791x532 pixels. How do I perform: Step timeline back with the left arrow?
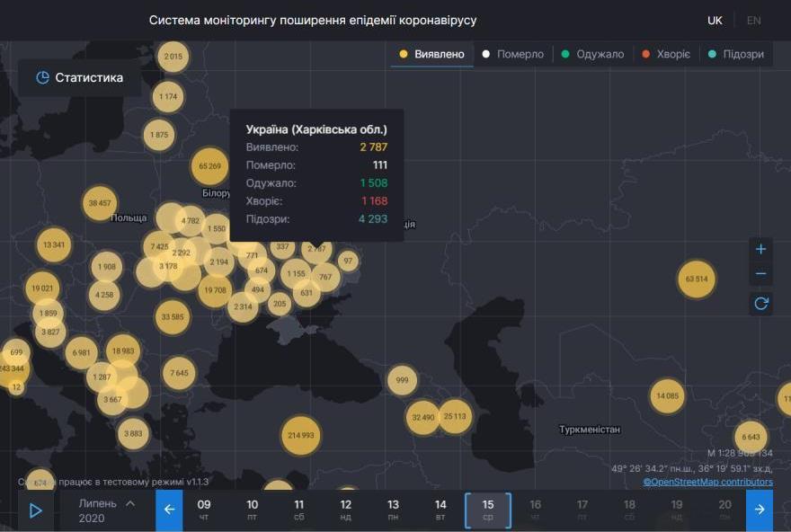(168, 510)
